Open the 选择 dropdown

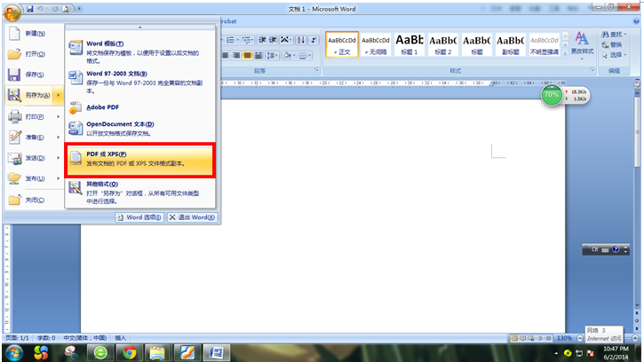(614, 55)
